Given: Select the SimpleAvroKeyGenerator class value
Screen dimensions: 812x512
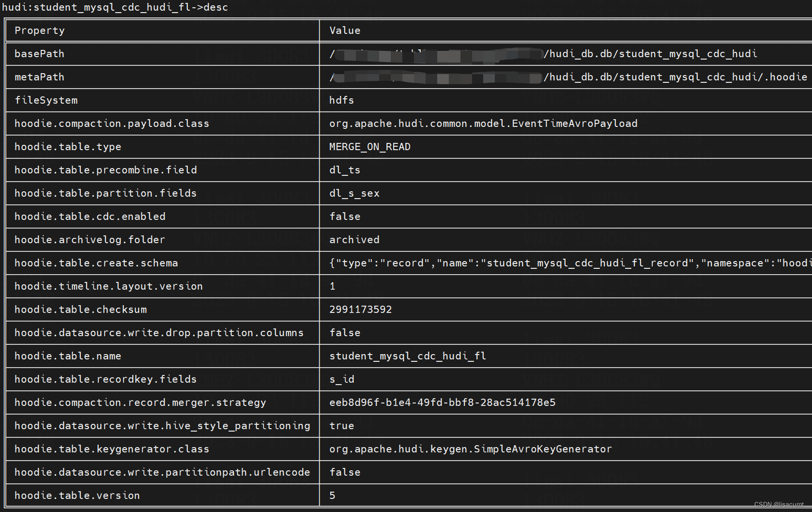Looking at the screenshot, I should [471, 449].
